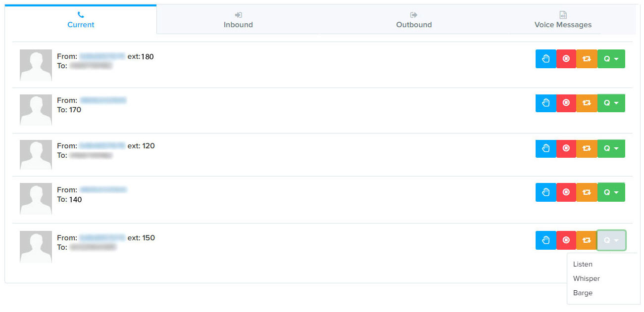This screenshot has height=312, width=644.
Task: Hold the call from ext 150
Action: click(545, 240)
